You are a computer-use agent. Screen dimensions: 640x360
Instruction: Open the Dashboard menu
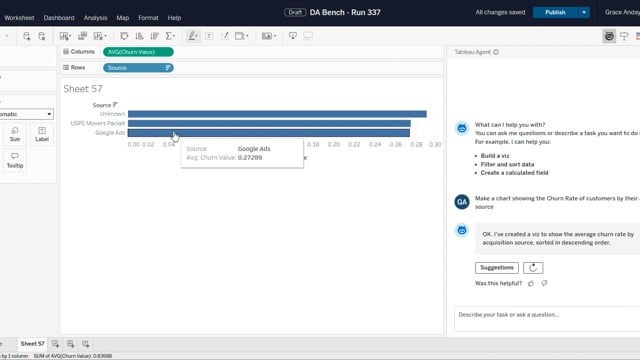[59, 18]
